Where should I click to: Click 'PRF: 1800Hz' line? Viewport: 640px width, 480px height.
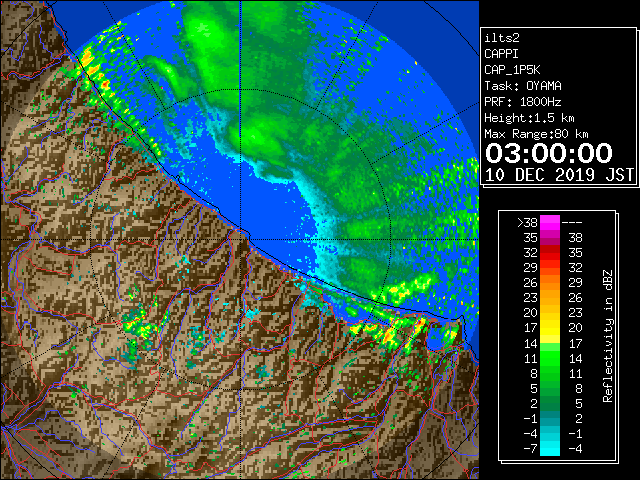[523, 102]
